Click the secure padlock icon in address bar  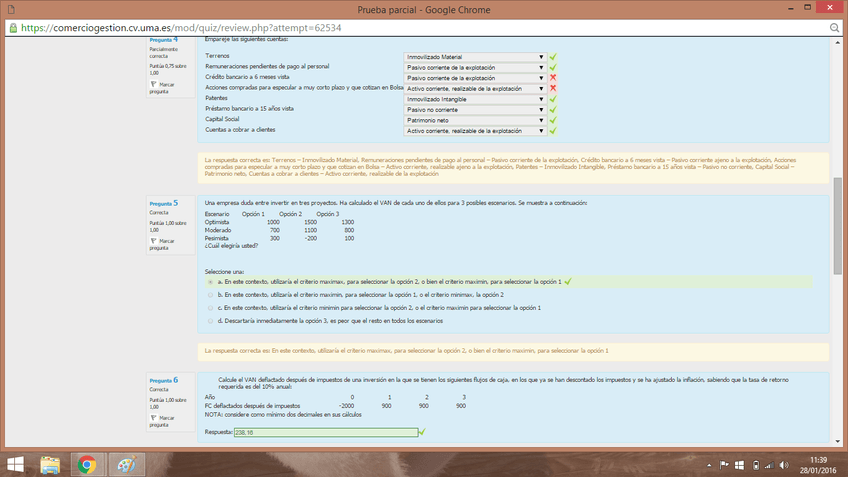[x=13, y=28]
